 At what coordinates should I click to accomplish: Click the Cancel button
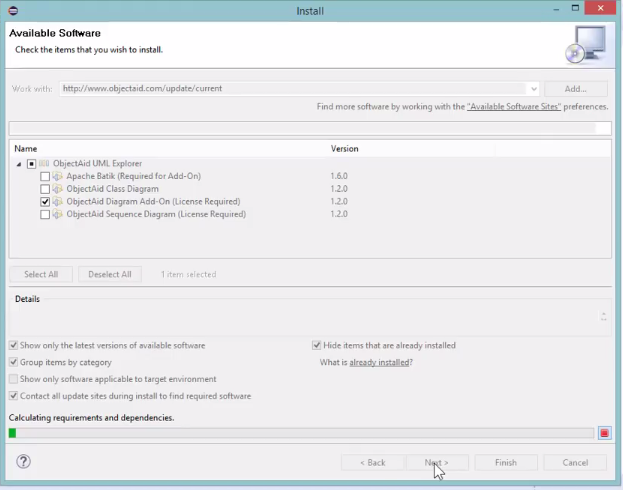pos(575,463)
